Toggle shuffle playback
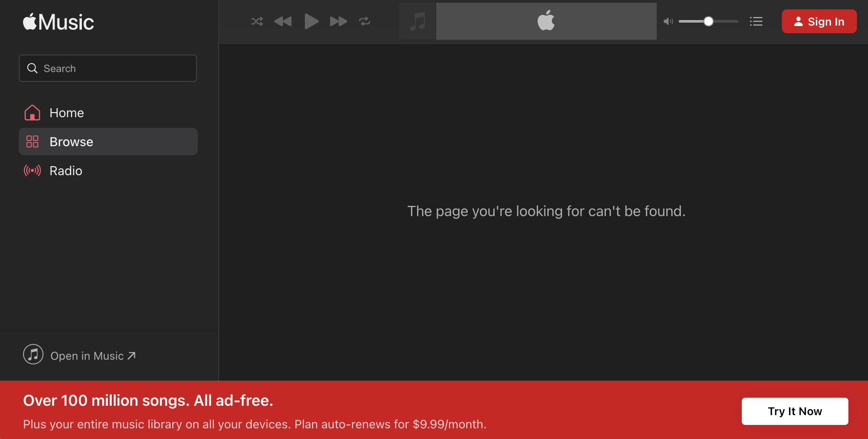868x439 pixels. 257,21
